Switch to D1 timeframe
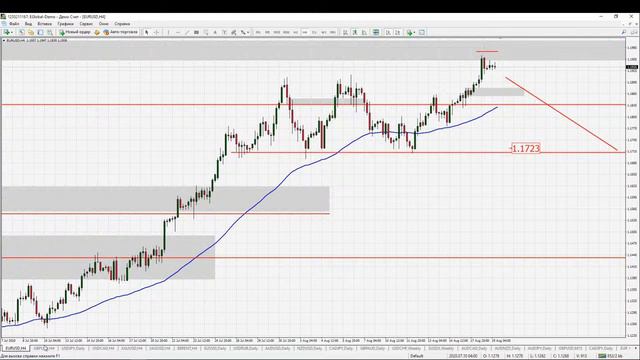640x360 pixels. (314, 32)
